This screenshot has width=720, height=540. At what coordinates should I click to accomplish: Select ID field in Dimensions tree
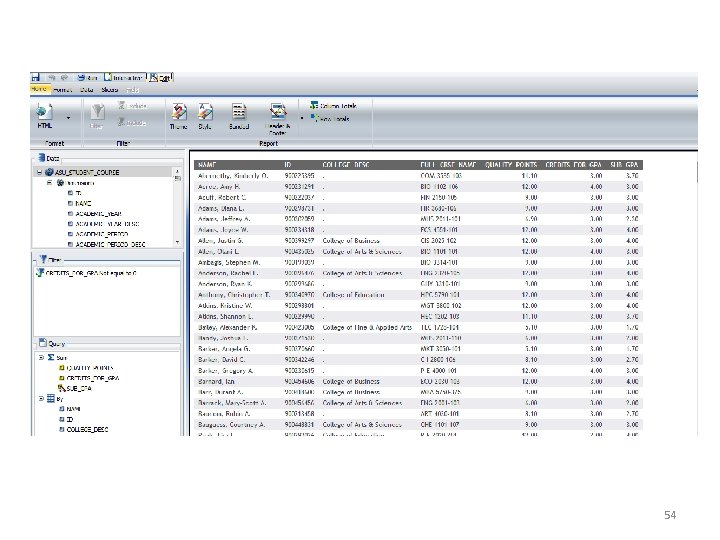tap(75, 193)
